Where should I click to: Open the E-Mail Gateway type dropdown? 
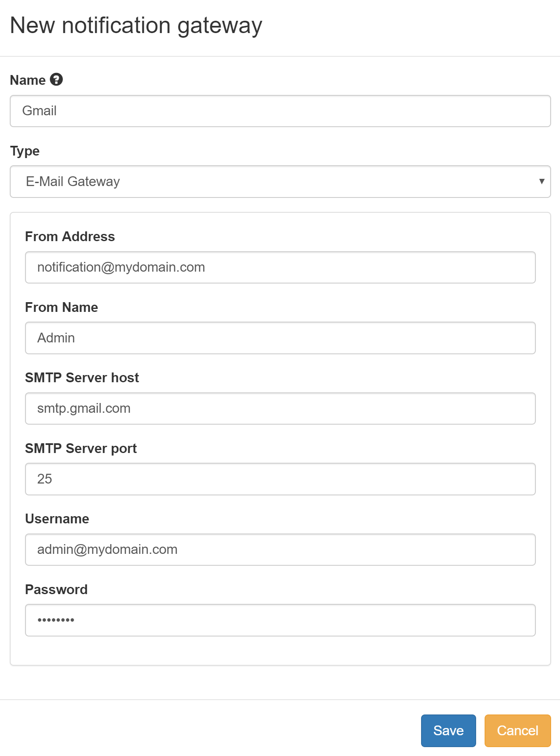(x=280, y=181)
